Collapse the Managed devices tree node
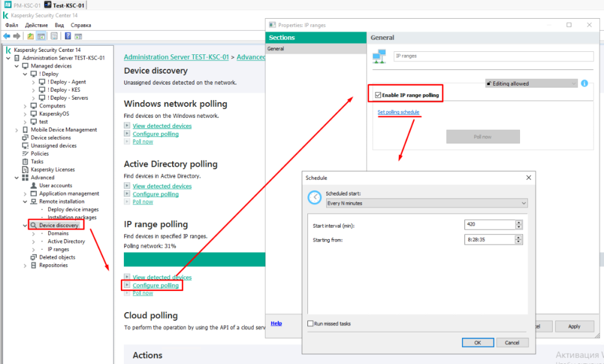The height and width of the screenshot is (364, 604). [x=16, y=66]
